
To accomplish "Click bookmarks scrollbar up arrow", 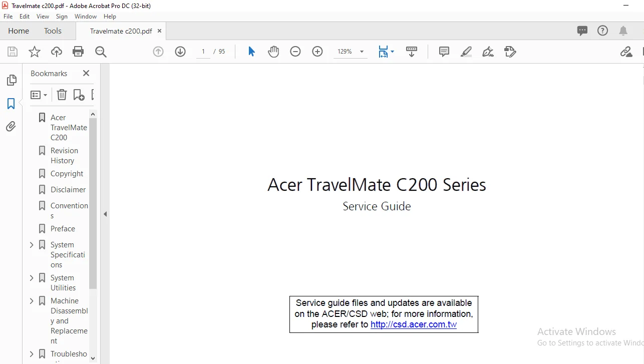I will point(93,114).
